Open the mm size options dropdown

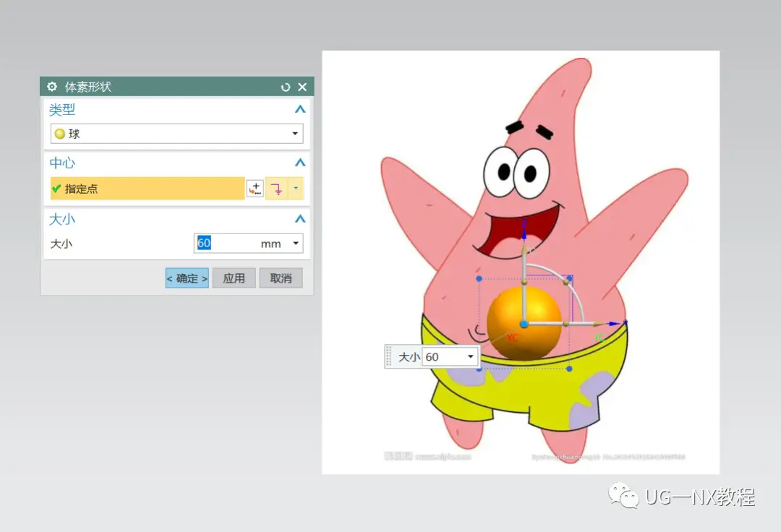(x=296, y=244)
